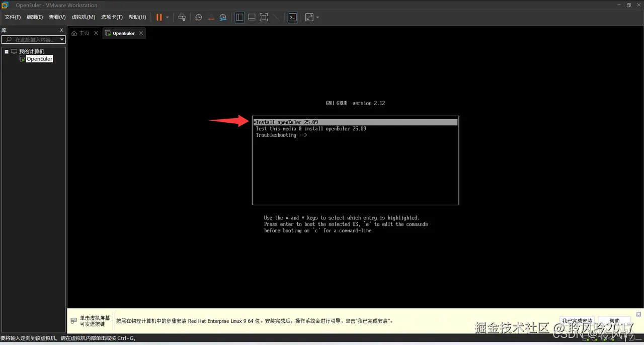644x345 pixels.
Task: Select Test this media & install entry
Action: pos(311,129)
